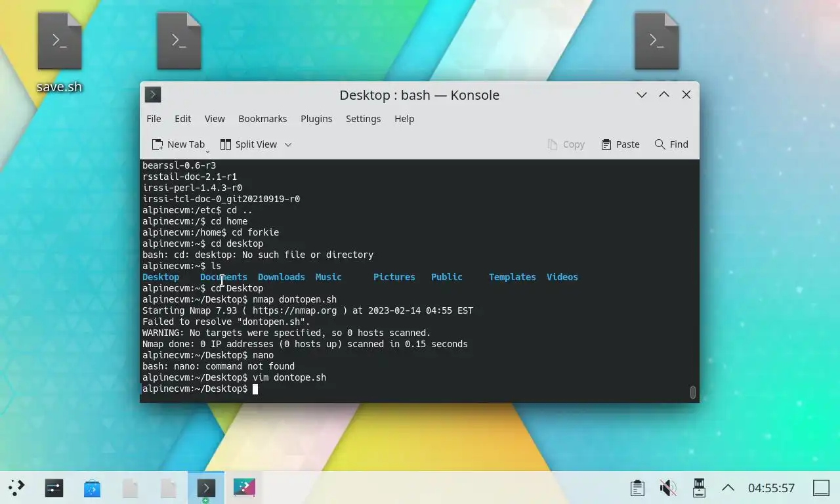
Task: Click the 'irssi-tcl-doc-0_git20210919-r0' line
Action: coord(221,199)
